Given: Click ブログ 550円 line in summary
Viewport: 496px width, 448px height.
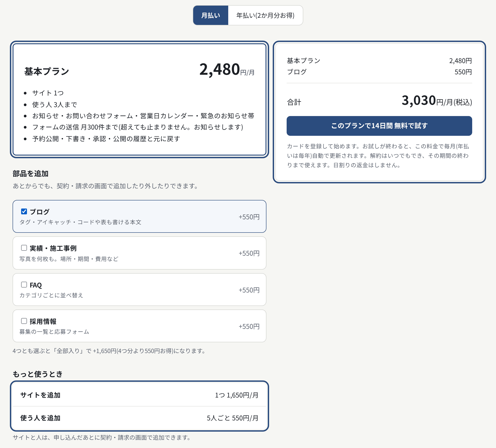Looking at the screenshot, I should pos(379,72).
